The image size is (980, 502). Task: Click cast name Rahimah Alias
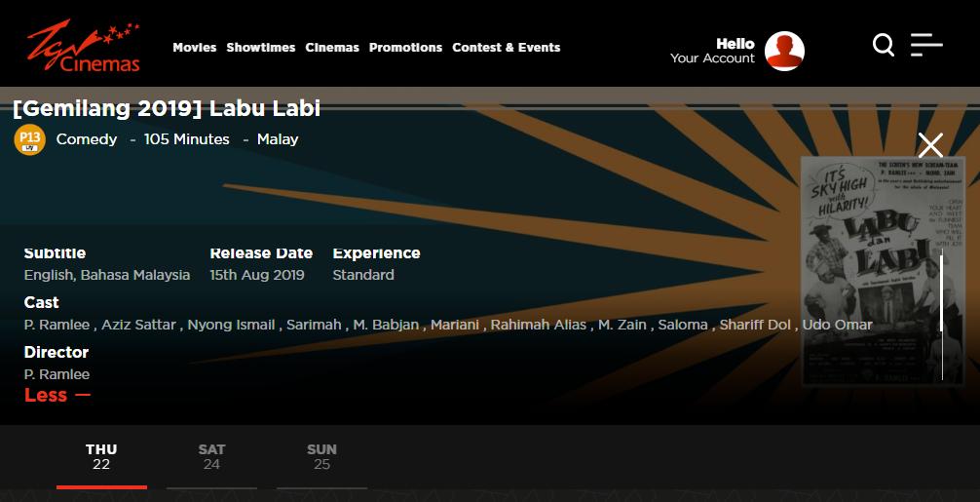pyautogui.click(x=538, y=325)
